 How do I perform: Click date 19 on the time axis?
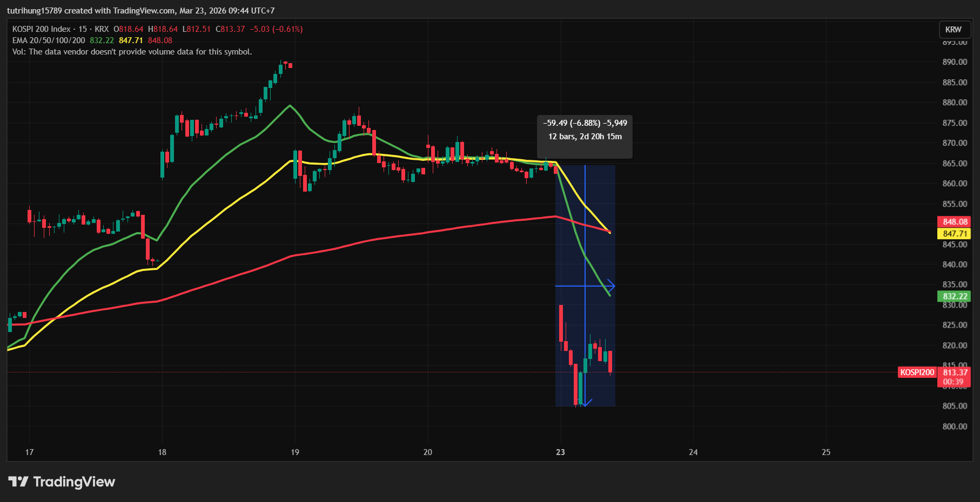coord(295,452)
